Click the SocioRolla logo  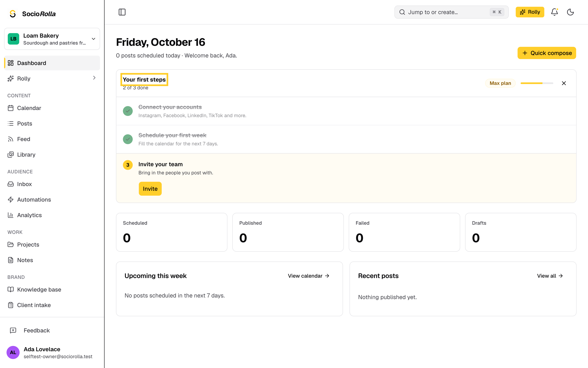[32, 14]
